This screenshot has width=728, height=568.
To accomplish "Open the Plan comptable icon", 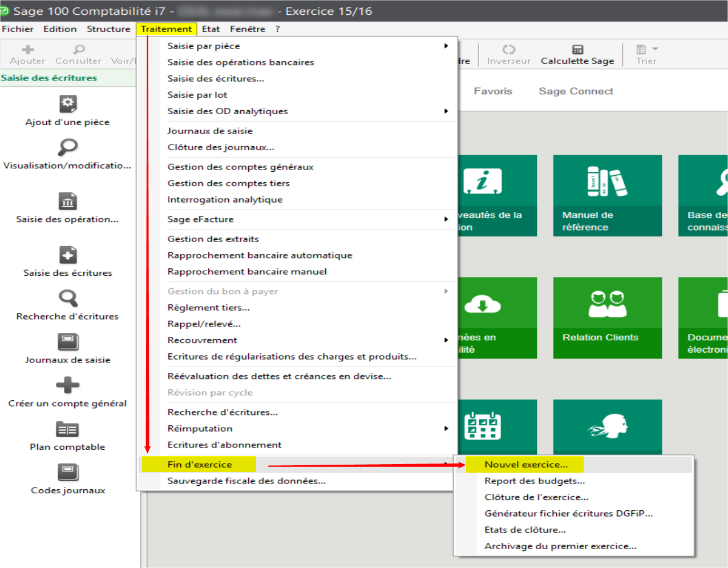I will [68, 429].
